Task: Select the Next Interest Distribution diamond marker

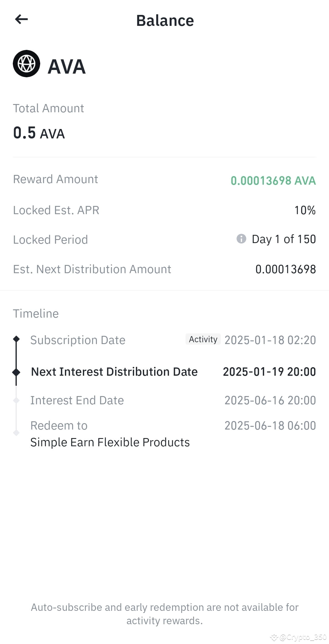Action: (16, 372)
